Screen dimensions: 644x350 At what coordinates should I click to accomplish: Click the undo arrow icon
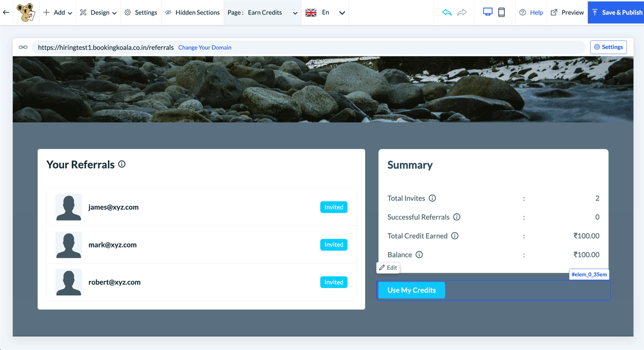click(x=447, y=12)
